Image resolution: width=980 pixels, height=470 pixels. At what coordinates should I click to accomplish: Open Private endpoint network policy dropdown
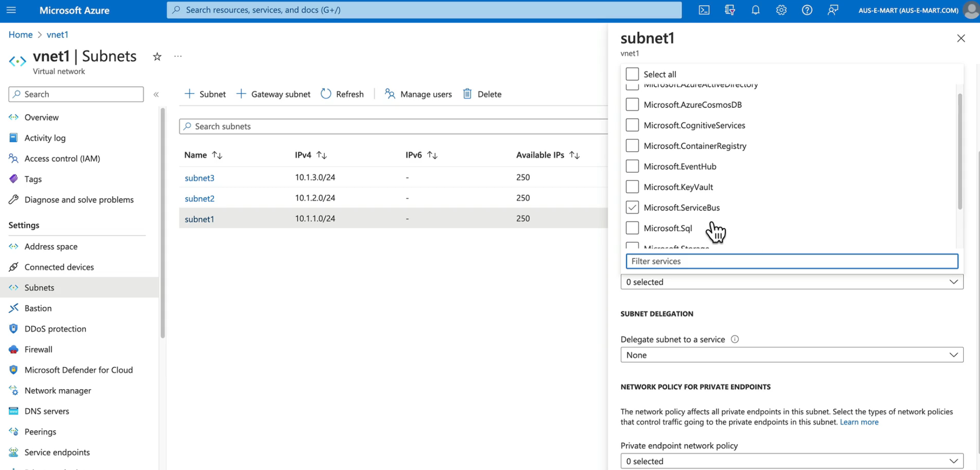pyautogui.click(x=791, y=461)
